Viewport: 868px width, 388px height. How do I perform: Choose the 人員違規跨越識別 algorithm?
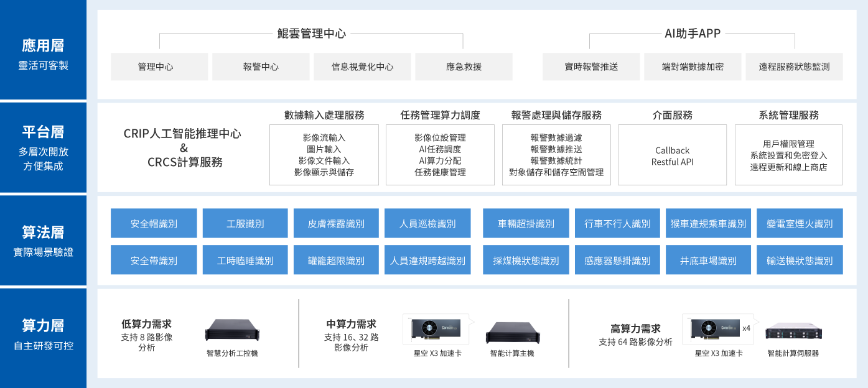coord(427,260)
